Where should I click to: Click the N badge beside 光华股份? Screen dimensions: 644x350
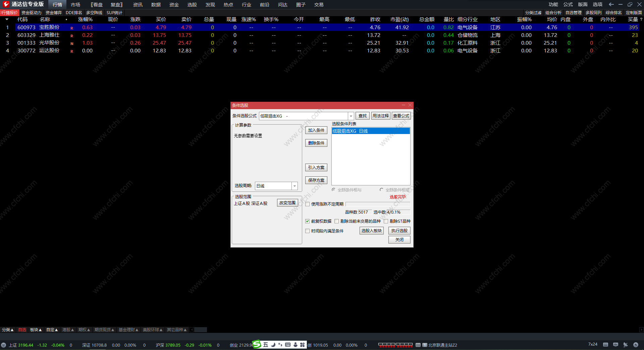tap(72, 44)
